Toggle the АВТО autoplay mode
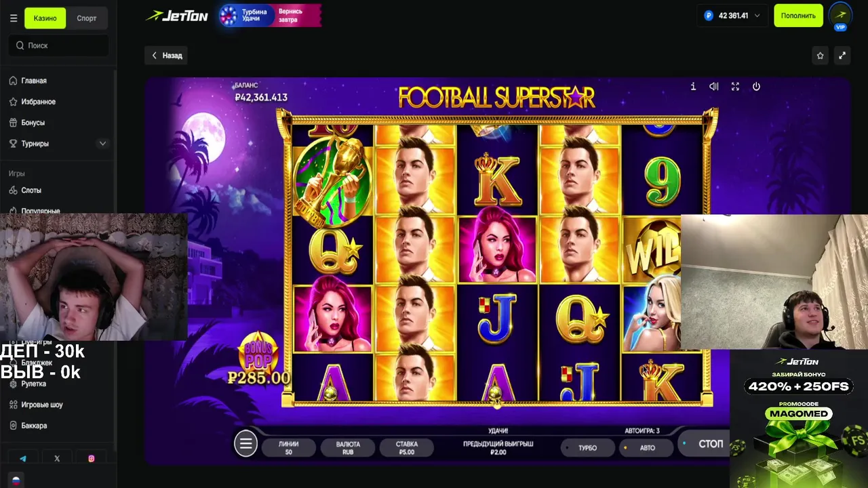Image resolution: width=868 pixels, height=488 pixels. point(647,448)
